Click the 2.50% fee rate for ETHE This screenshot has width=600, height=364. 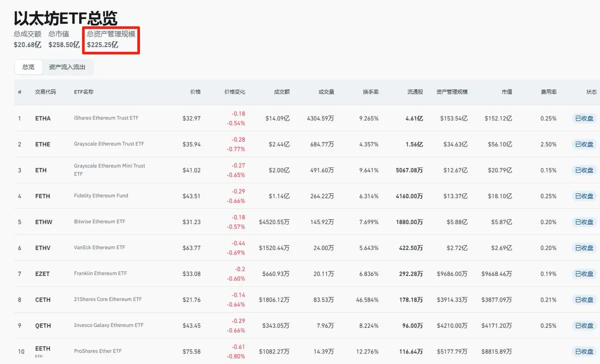[x=548, y=144]
